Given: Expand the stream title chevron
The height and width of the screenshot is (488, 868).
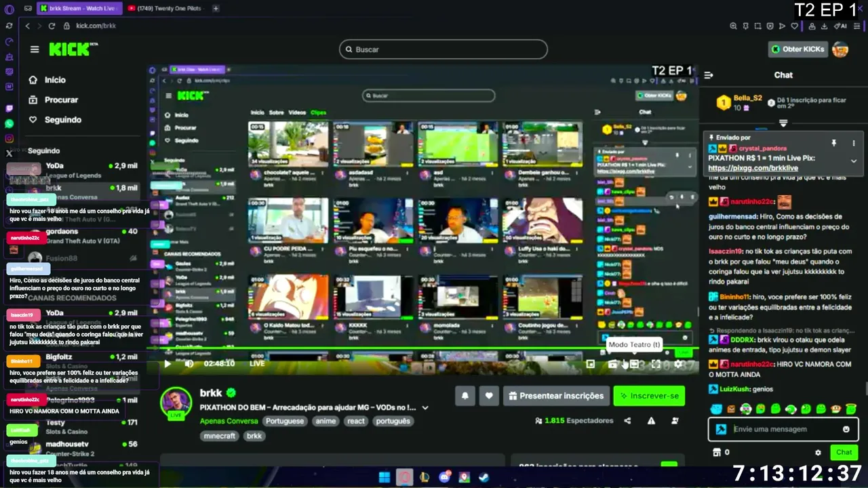Looking at the screenshot, I should click(x=425, y=408).
